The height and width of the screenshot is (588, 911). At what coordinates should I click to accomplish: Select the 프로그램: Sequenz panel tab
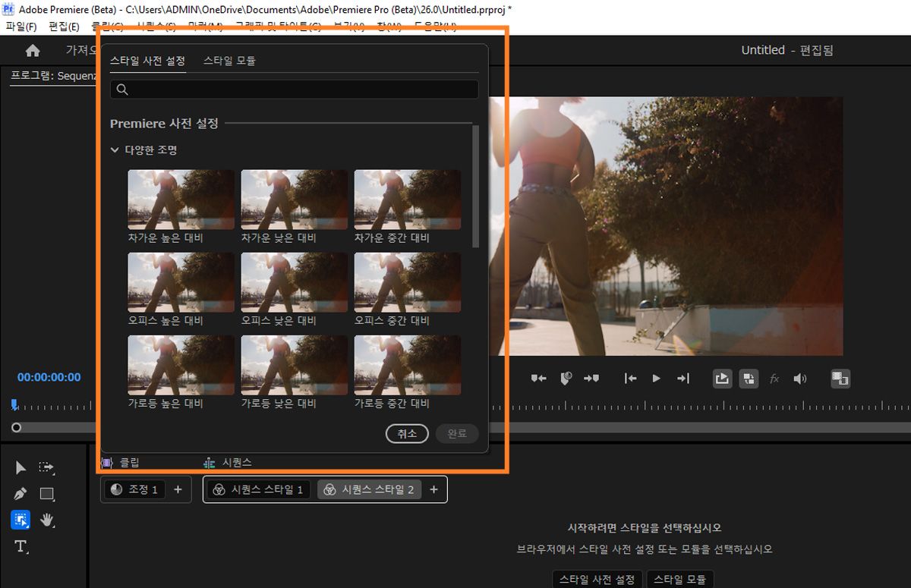pyautogui.click(x=54, y=77)
